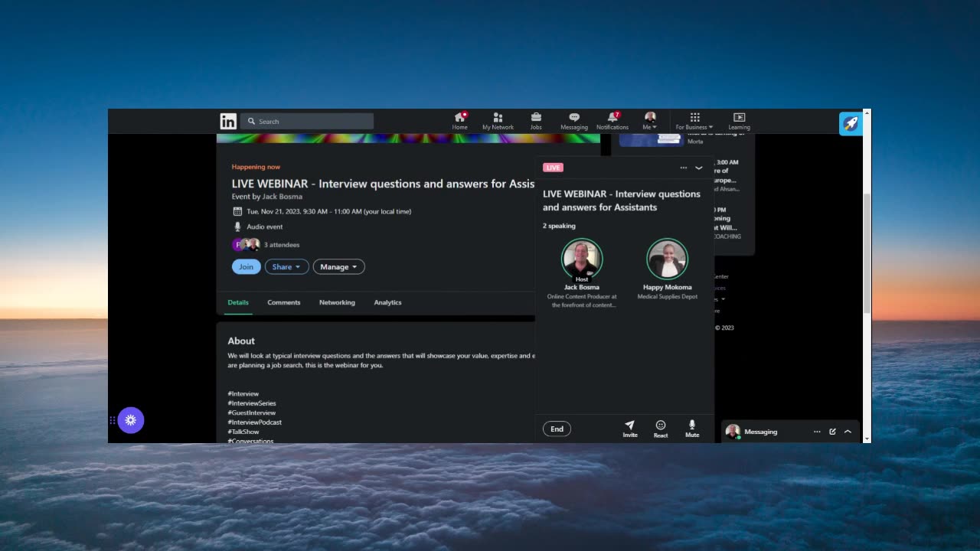Click the purple floating gear widget
980x551 pixels.
click(131, 420)
